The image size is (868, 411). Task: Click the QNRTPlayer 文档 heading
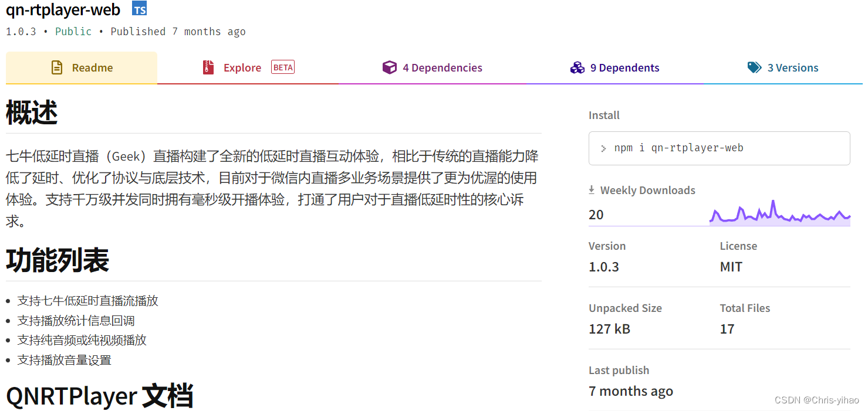[x=100, y=396]
